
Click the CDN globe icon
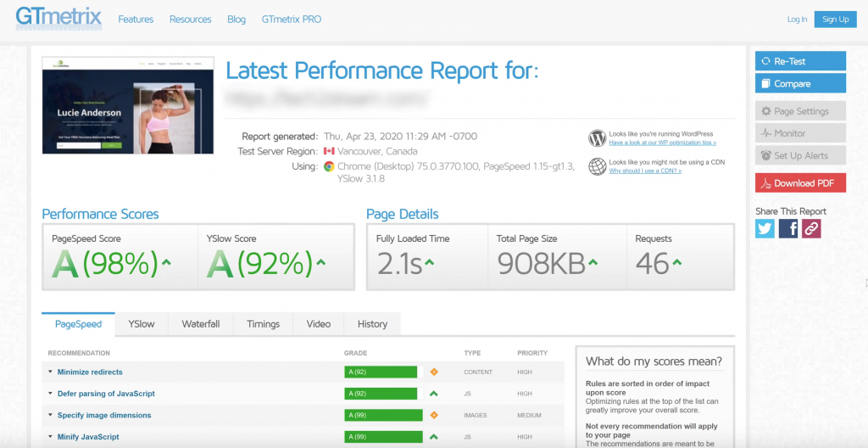[x=598, y=165]
